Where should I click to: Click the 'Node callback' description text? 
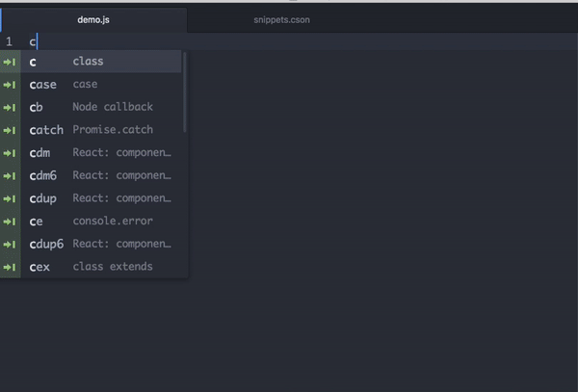click(113, 107)
